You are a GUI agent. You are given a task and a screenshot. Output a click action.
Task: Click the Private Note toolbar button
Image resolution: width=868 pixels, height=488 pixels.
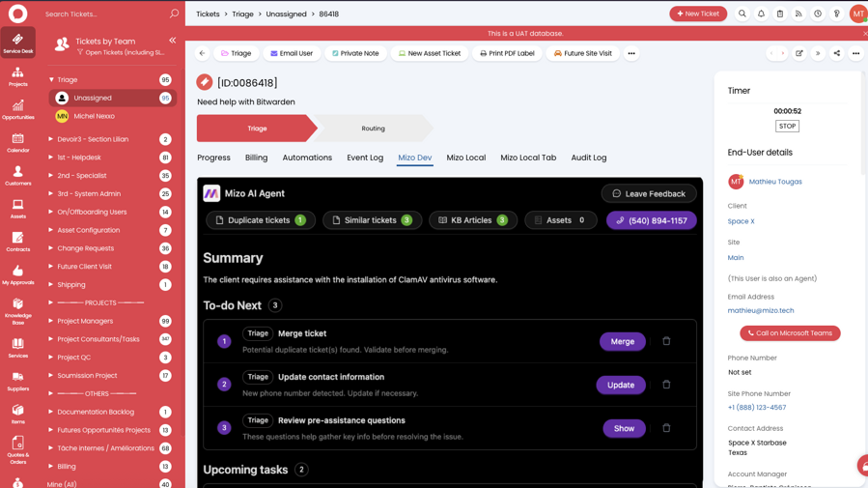[x=355, y=53]
